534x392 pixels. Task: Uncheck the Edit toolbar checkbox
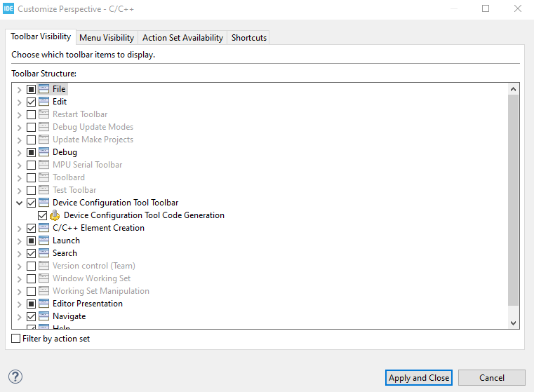[x=31, y=102]
